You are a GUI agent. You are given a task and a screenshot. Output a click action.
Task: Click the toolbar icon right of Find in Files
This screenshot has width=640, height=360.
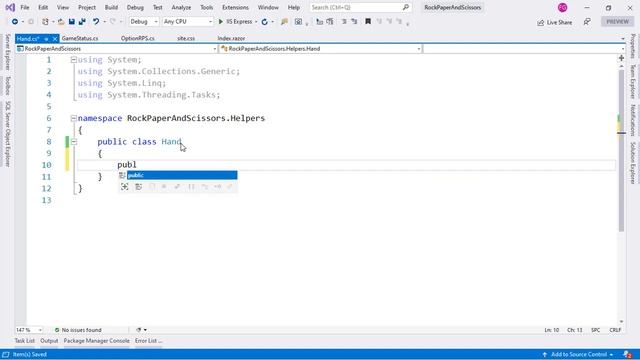[298, 22]
